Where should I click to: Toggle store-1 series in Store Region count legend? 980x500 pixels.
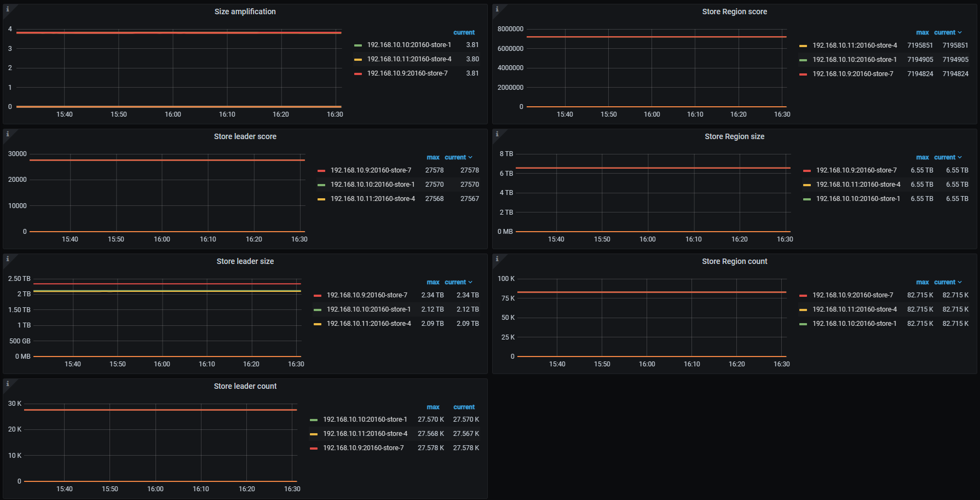click(x=854, y=324)
